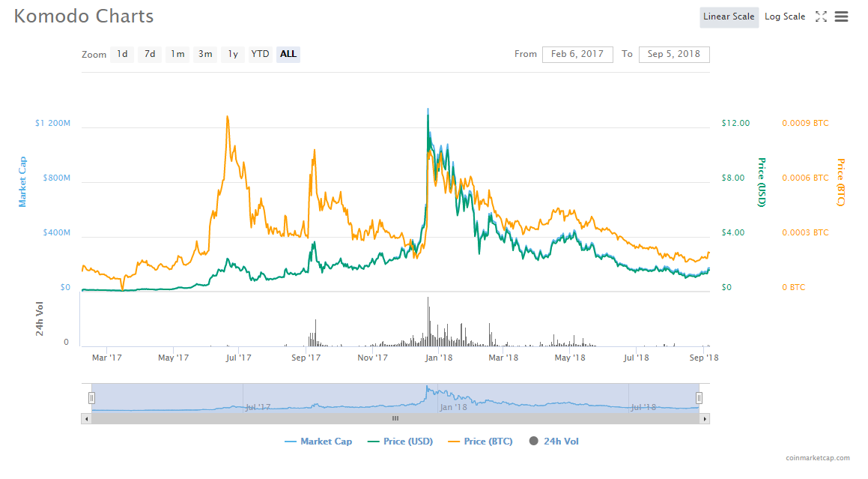Toggle Market Cap series in legend
The width and height of the screenshot is (868, 479).
click(318, 442)
